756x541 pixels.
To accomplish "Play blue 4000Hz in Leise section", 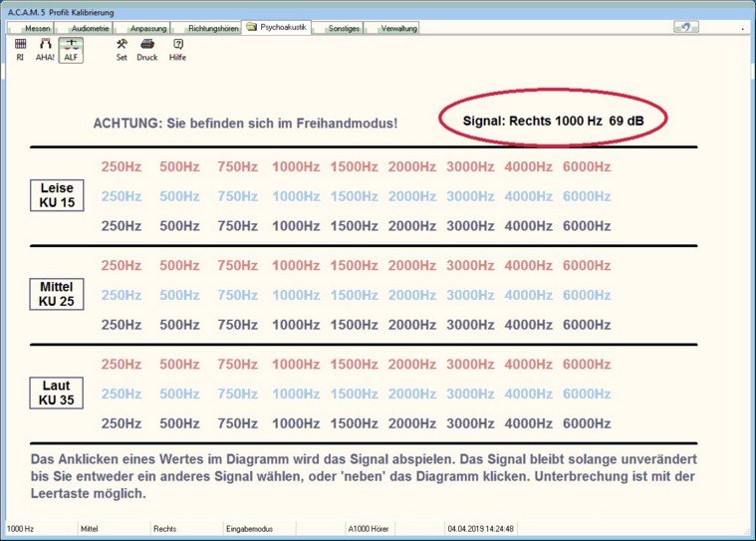I will 529,196.
